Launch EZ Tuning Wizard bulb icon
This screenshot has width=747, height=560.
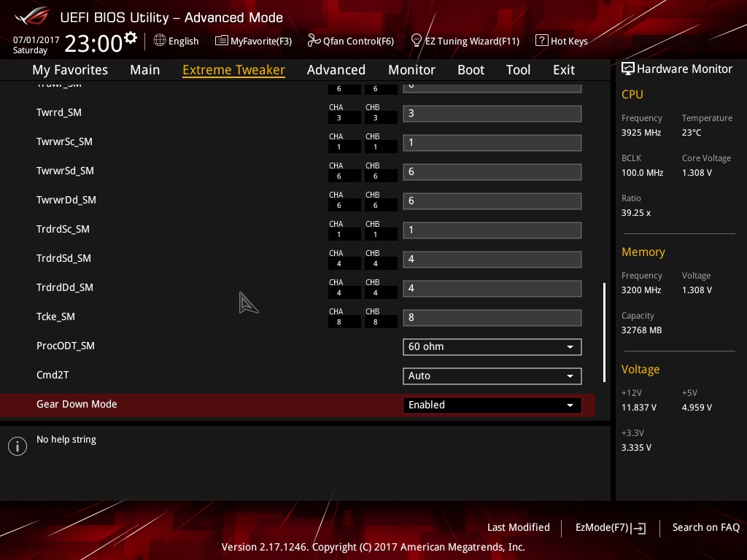(x=416, y=41)
